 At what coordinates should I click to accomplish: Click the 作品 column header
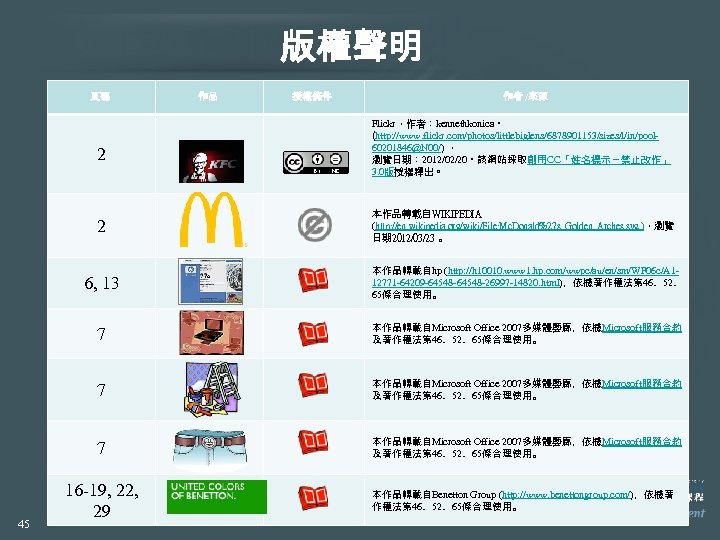208,96
